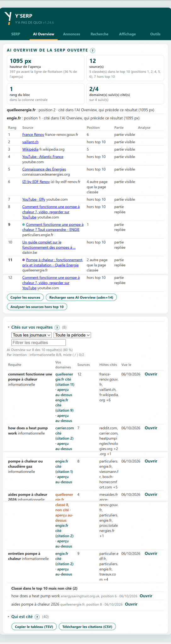This screenshot has height=644, width=171.
Task: Click the 'classé 8, non cité' orange text
Action: tap(63, 508)
